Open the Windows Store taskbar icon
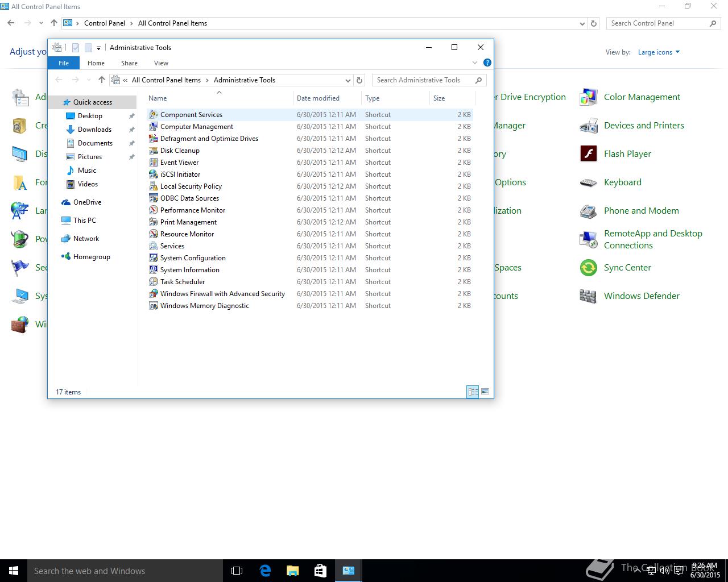 coord(321,571)
